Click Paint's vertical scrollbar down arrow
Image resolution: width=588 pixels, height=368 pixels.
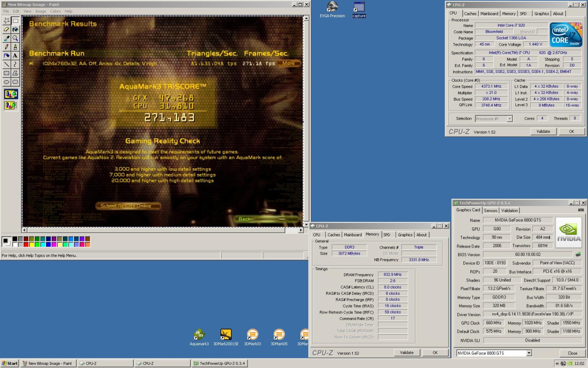coord(306,224)
